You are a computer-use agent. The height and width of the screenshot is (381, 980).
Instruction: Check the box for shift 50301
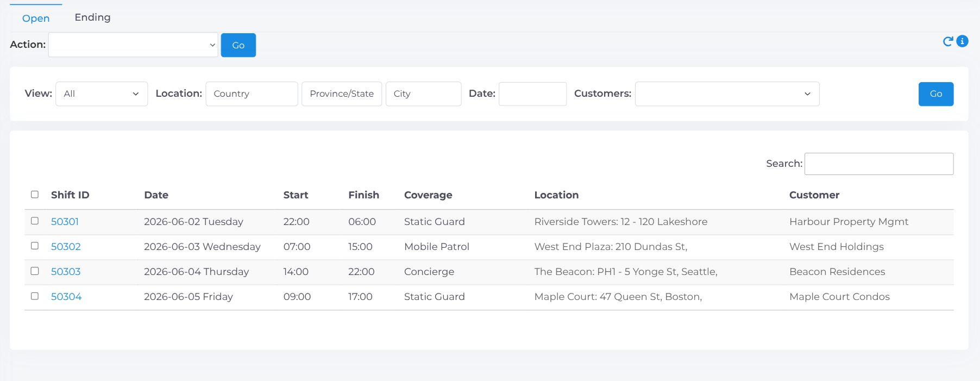[x=35, y=221]
